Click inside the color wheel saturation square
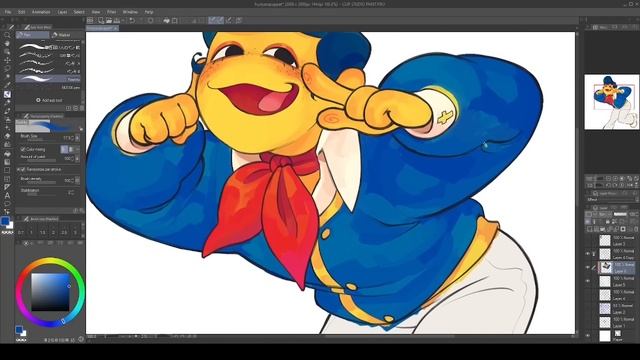640x360 pixels. pos(50,292)
